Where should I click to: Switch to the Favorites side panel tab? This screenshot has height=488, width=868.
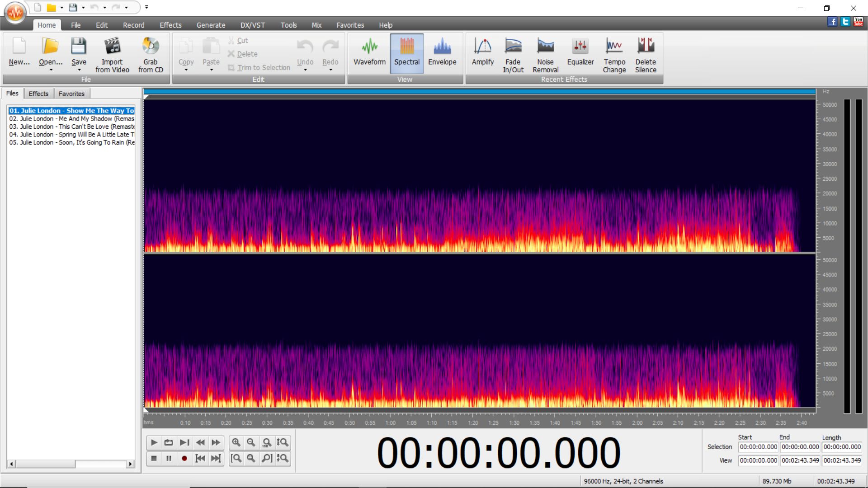click(x=71, y=94)
